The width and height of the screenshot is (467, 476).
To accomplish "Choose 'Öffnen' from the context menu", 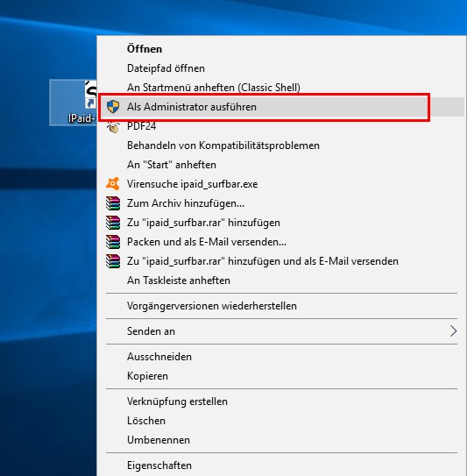I will click(x=145, y=49).
